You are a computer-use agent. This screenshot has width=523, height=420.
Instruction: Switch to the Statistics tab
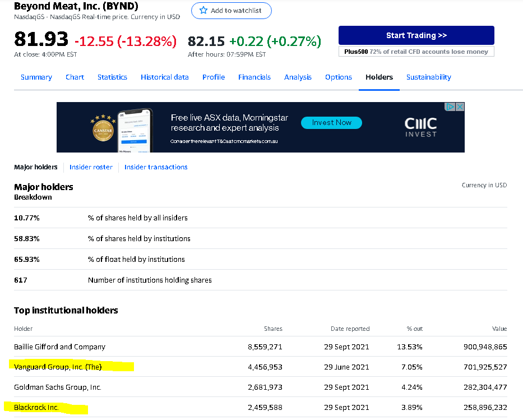[x=113, y=77]
